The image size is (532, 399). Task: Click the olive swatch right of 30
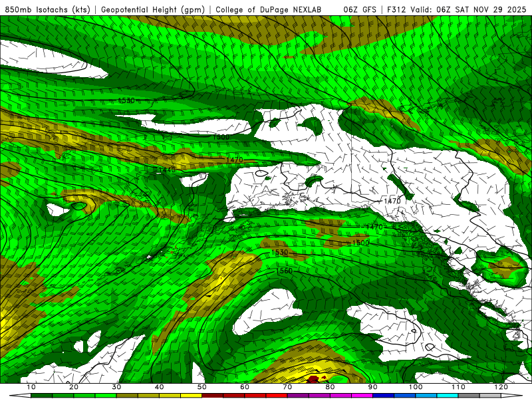click(x=127, y=396)
